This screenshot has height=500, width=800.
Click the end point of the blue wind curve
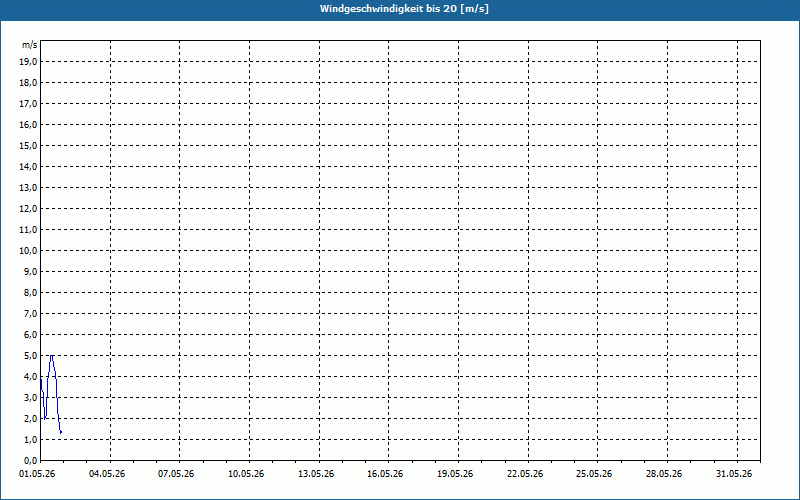pyautogui.click(x=61, y=433)
